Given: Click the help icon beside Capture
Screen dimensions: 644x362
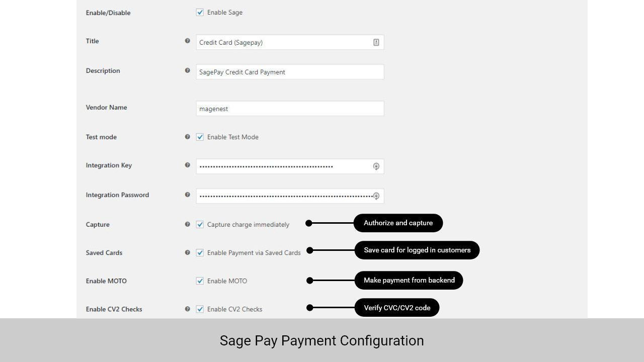Looking at the screenshot, I should click(x=188, y=224).
